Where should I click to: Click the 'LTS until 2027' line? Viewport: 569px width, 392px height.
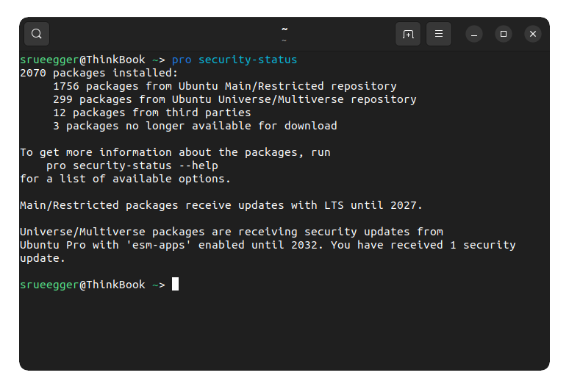tap(221, 205)
